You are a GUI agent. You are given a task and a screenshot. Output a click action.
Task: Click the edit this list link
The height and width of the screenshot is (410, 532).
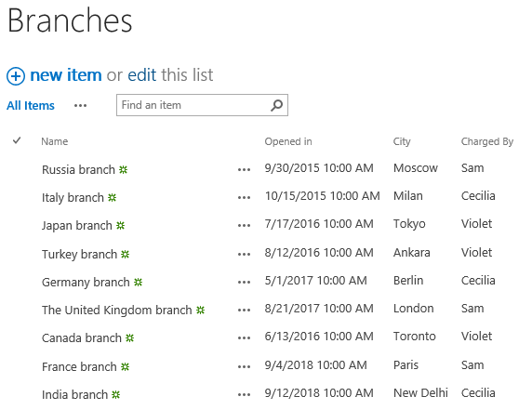tap(141, 75)
